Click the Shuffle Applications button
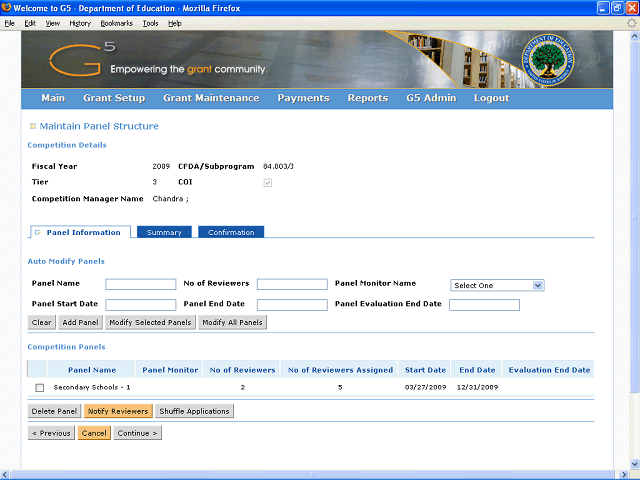Image resolution: width=640 pixels, height=480 pixels. pyautogui.click(x=194, y=411)
